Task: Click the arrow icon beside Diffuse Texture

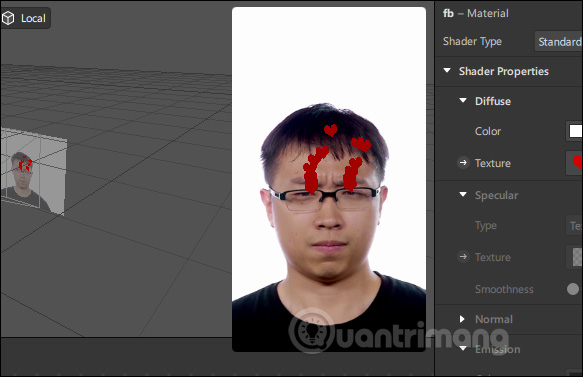Action: (x=463, y=162)
